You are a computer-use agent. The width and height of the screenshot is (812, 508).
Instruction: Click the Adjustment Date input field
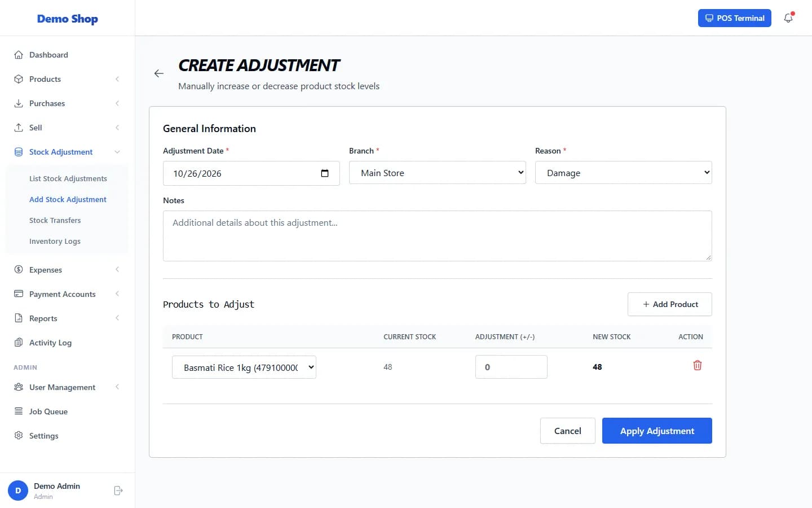point(251,173)
